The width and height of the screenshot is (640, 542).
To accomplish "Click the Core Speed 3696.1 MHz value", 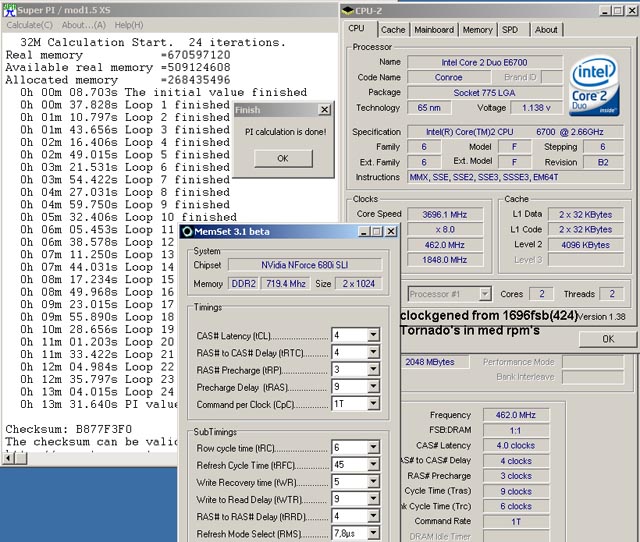I will click(445, 215).
